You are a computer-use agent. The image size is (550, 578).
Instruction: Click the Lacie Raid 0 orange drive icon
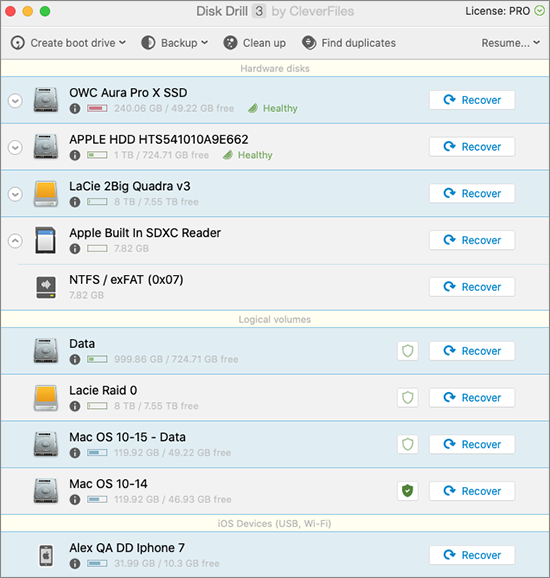tap(46, 397)
